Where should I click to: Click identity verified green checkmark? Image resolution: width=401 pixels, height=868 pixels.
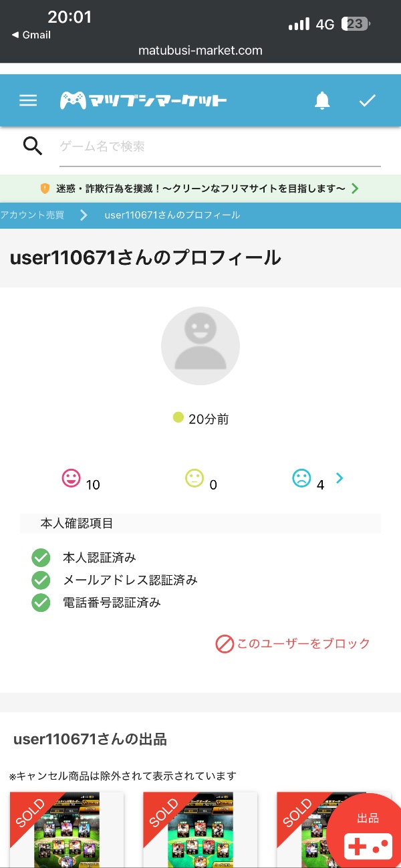pos(41,557)
